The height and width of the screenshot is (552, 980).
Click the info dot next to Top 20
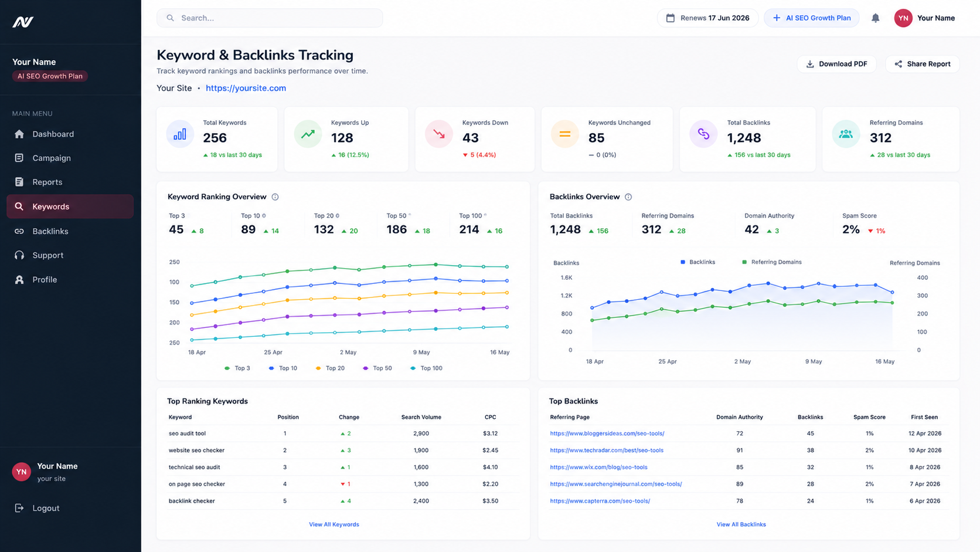(337, 216)
